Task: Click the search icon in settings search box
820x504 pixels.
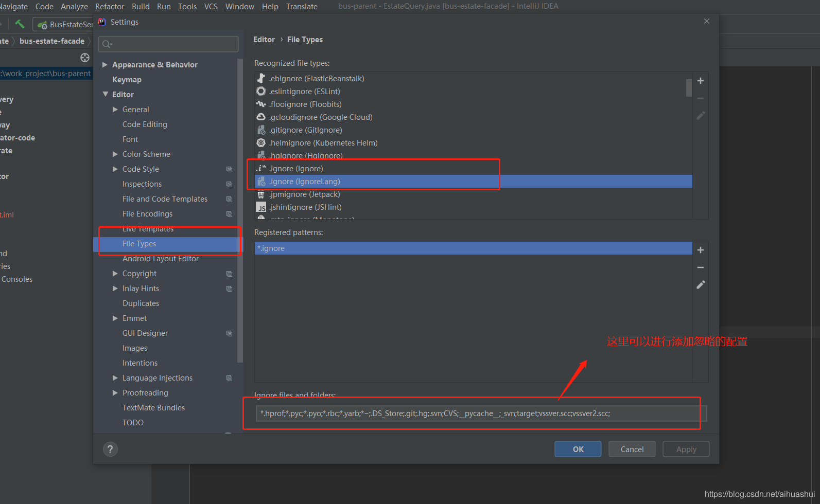Action: [x=107, y=44]
